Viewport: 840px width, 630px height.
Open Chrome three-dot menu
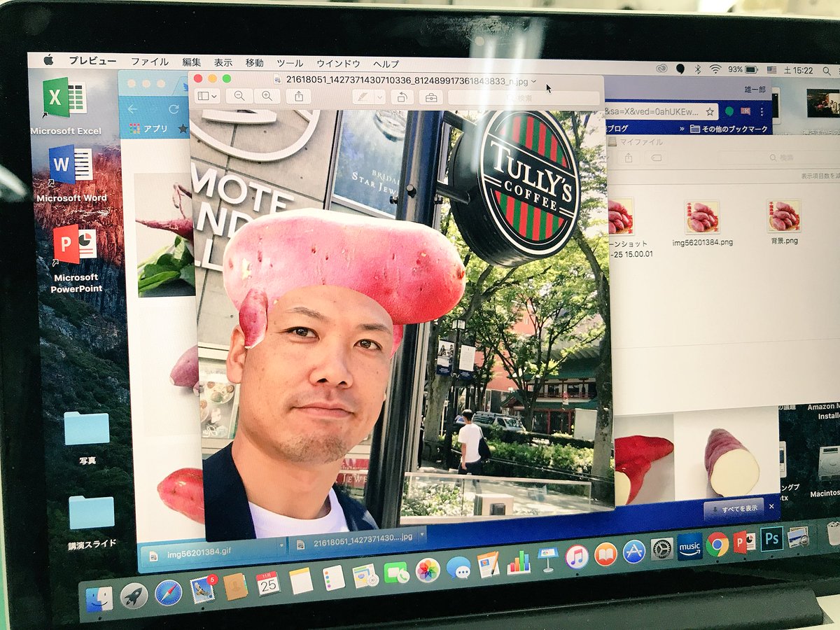point(762,112)
